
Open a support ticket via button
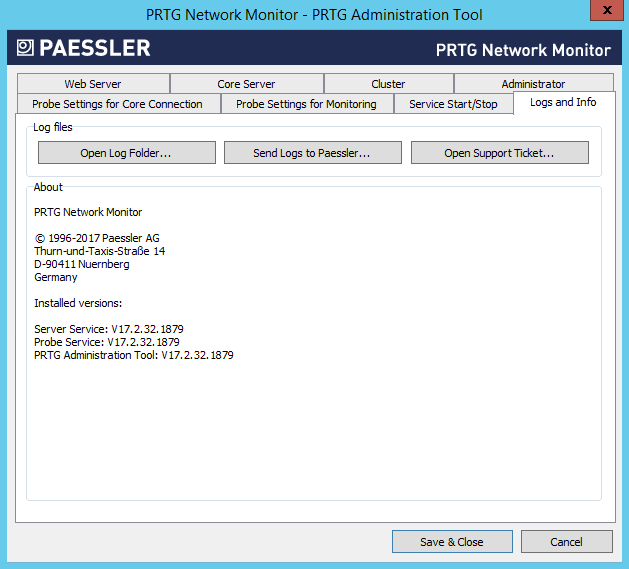click(x=499, y=153)
